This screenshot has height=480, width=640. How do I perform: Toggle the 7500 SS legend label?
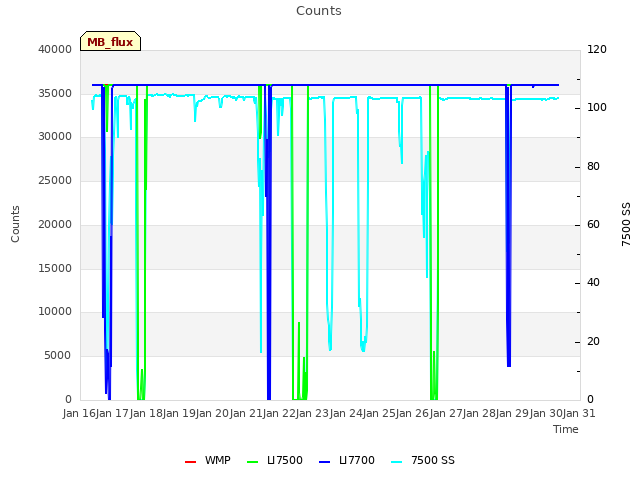click(x=433, y=460)
